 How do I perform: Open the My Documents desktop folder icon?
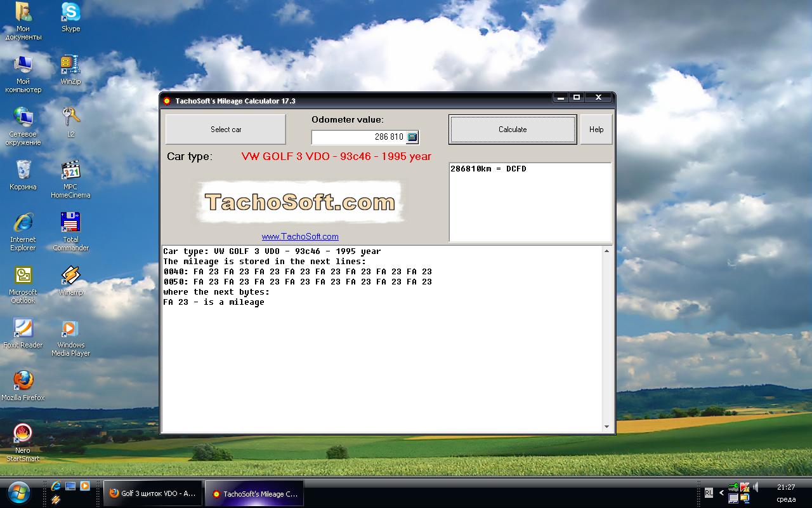coord(23,22)
